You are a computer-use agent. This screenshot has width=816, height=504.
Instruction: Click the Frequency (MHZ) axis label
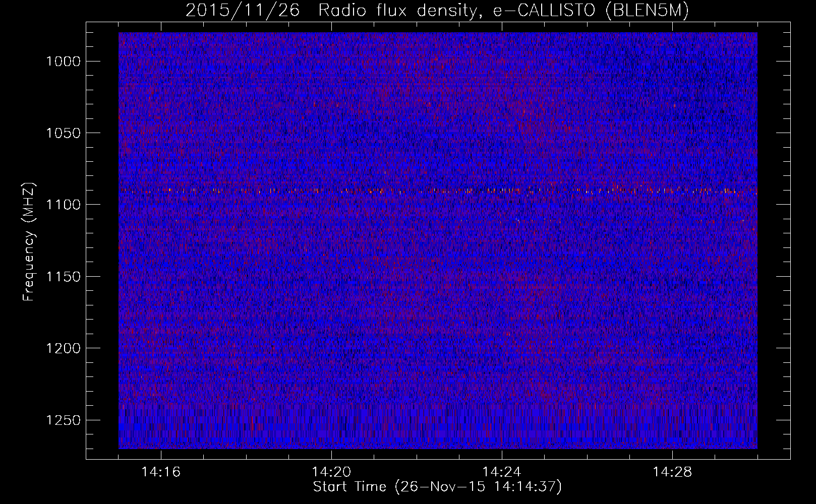tap(29, 242)
